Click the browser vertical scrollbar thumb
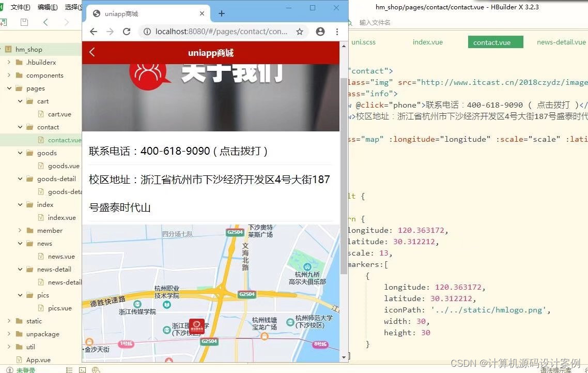Image resolution: width=588 pixels, height=373 pixels. [x=344, y=176]
